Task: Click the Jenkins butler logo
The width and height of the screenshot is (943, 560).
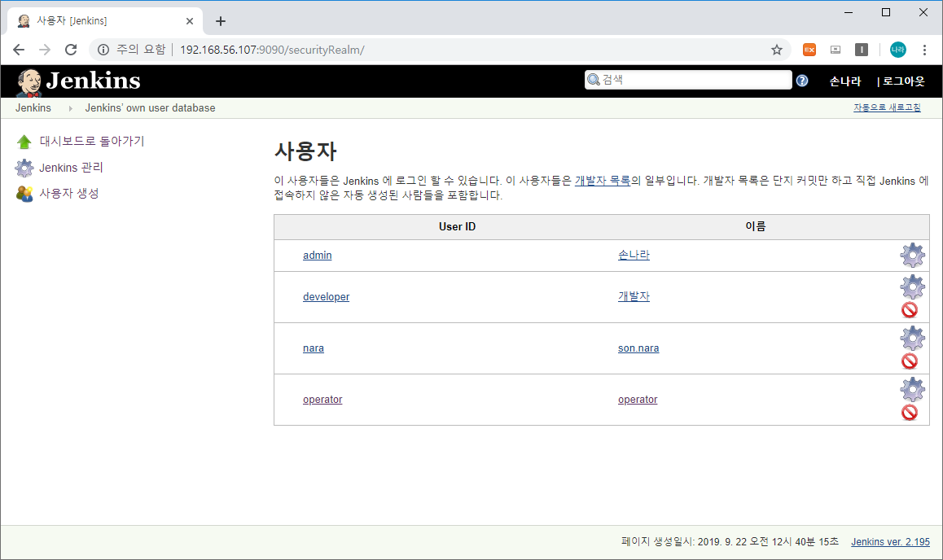Action: 29,82
